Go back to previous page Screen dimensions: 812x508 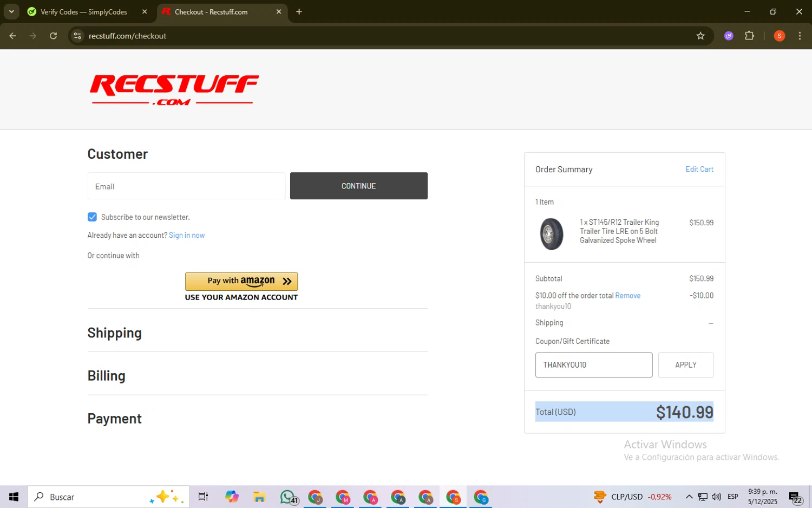click(x=13, y=36)
